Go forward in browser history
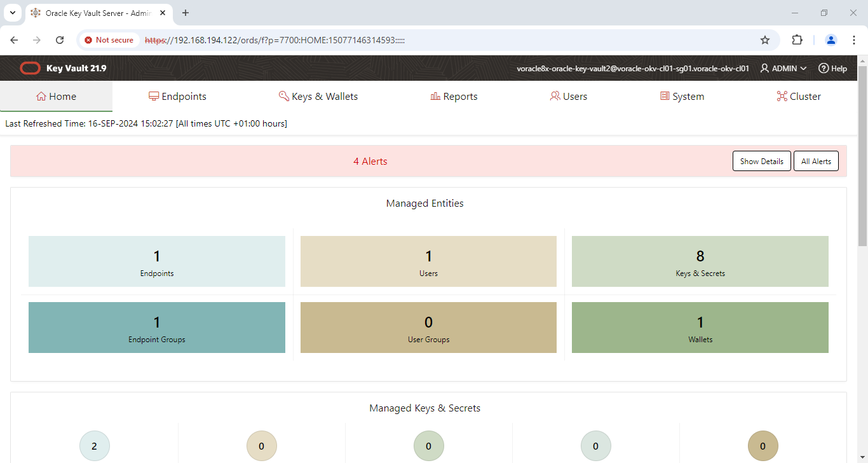The width and height of the screenshot is (868, 463). point(37,40)
